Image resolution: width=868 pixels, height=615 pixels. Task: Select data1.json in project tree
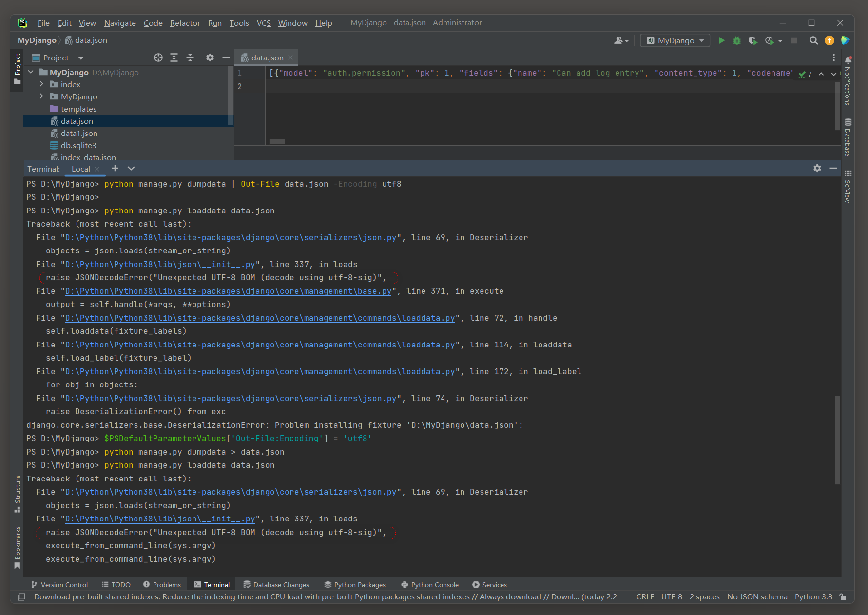79,133
